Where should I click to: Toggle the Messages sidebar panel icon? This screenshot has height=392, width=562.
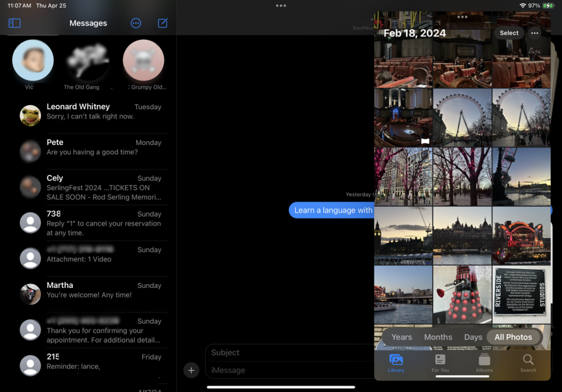coord(14,23)
